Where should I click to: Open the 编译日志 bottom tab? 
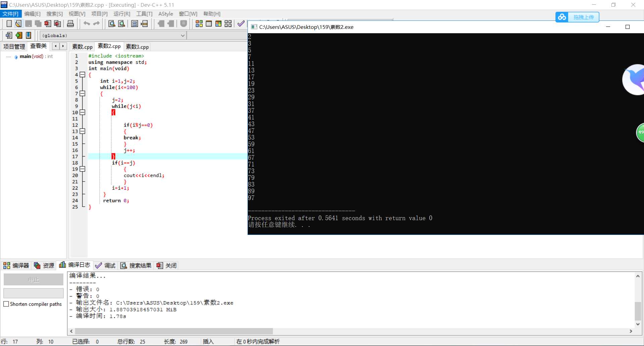point(74,265)
